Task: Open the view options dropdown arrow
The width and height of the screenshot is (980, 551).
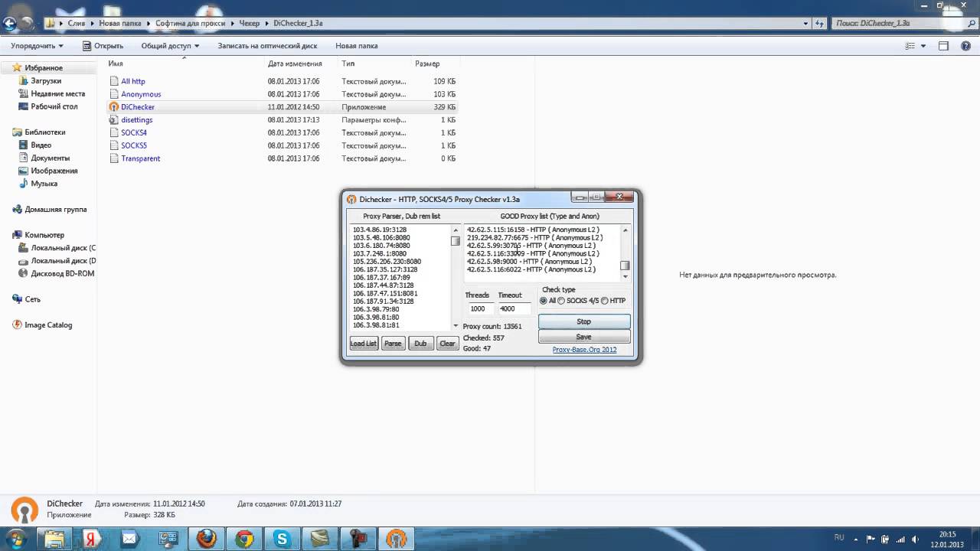Action: 923,46
